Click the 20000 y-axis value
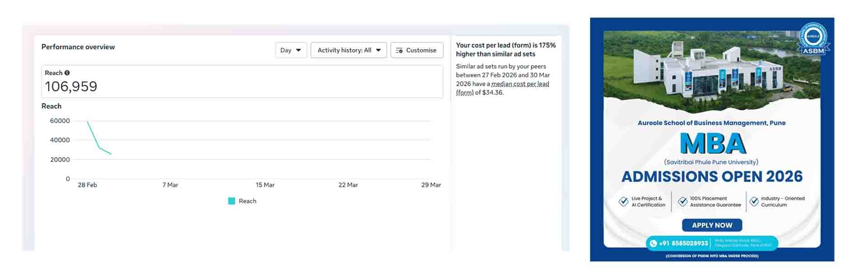 [x=60, y=159]
